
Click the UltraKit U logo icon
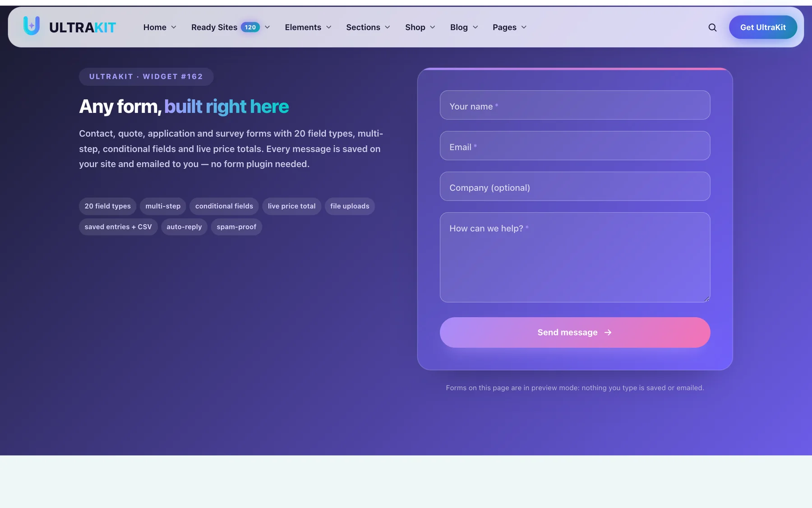[32, 26]
